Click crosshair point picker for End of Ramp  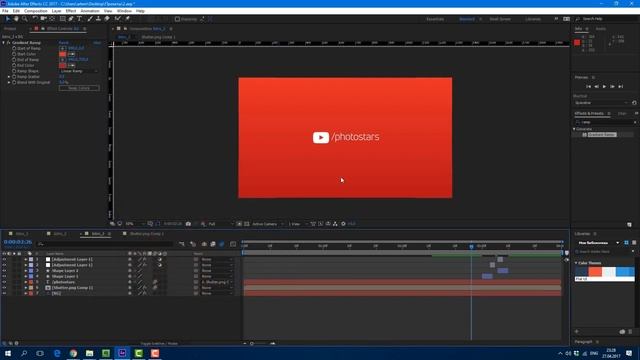pyautogui.click(x=62, y=60)
